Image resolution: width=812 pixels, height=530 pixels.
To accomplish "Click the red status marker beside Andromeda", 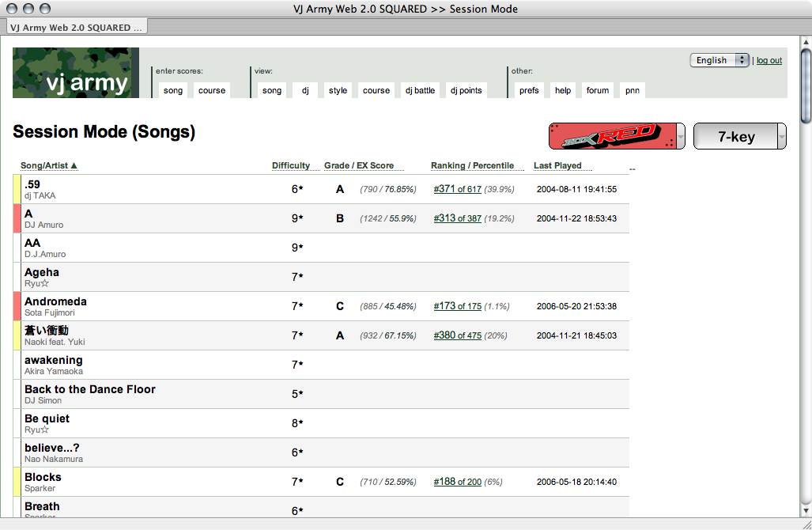I will pos(17,306).
